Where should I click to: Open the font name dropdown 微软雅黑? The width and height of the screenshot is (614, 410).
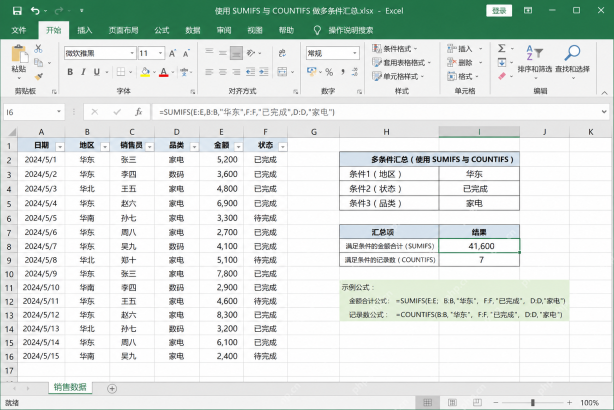[x=132, y=53]
